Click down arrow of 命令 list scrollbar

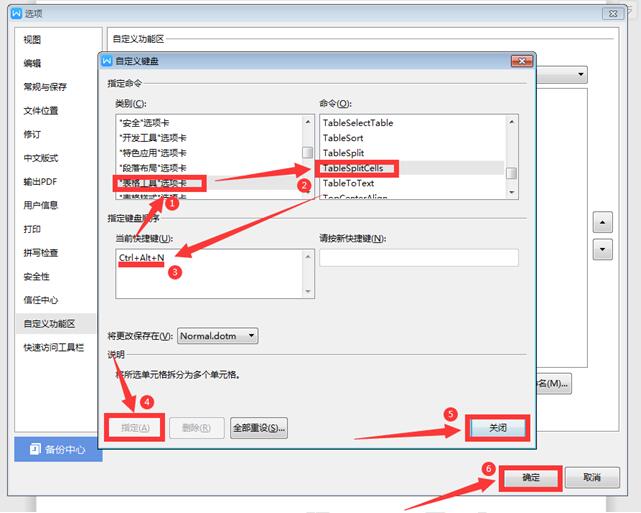[x=511, y=193]
